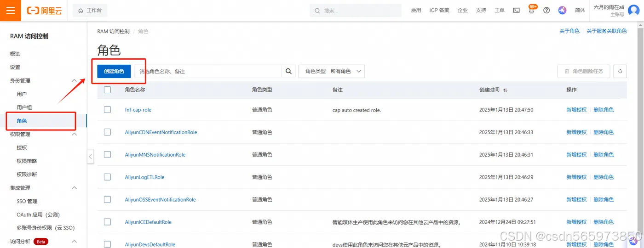This screenshot has width=644, height=248.
Task: Click the role search magnifier icon
Action: click(x=288, y=71)
